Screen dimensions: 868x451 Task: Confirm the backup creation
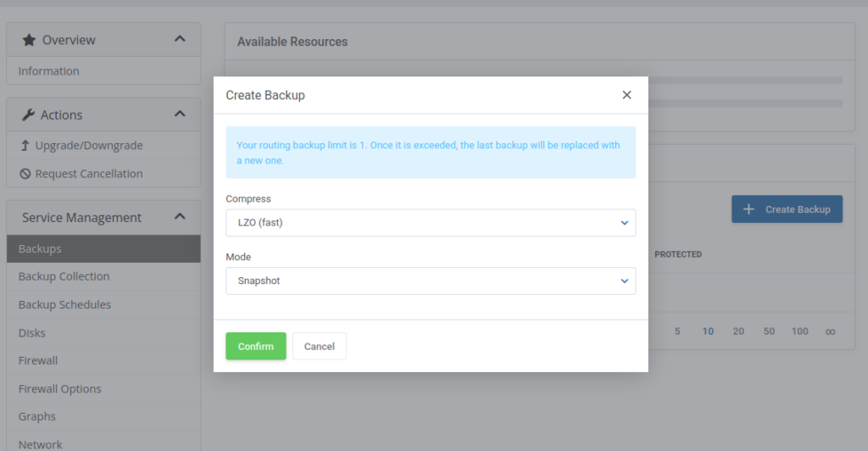click(256, 346)
